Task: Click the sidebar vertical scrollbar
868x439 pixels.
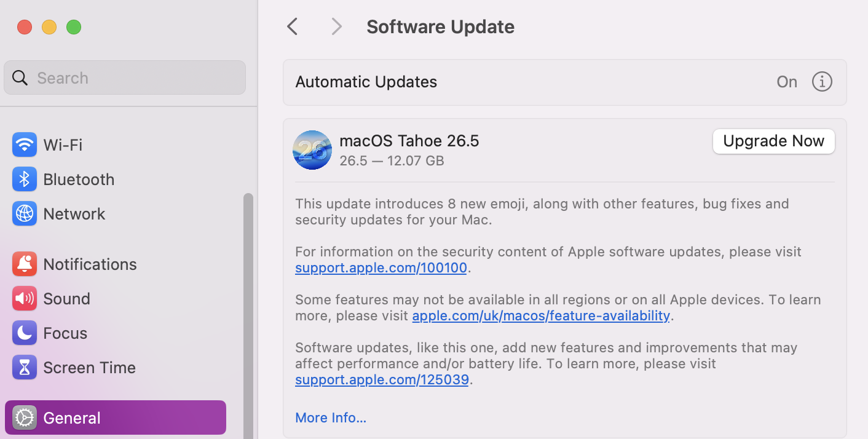Action: point(248,316)
